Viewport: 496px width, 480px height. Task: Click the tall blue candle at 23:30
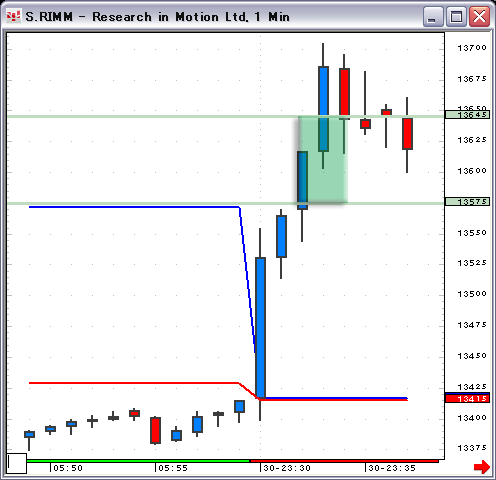[260, 328]
